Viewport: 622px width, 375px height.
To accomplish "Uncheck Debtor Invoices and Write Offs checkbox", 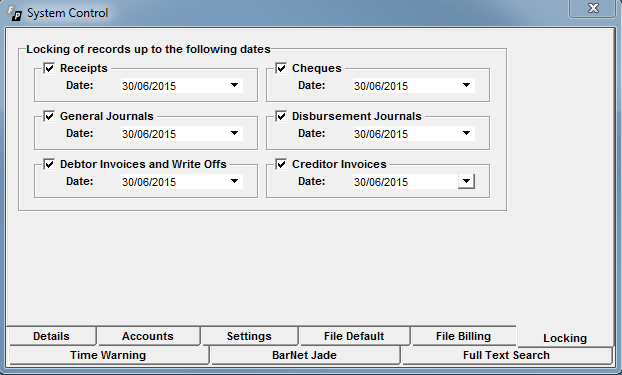I will pos(49,164).
